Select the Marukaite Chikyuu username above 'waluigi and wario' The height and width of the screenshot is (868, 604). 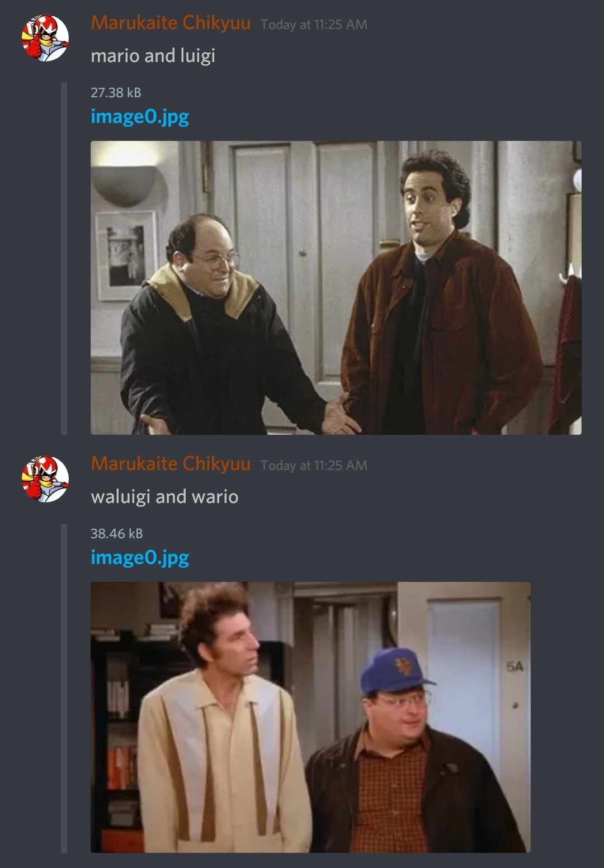[x=171, y=464]
